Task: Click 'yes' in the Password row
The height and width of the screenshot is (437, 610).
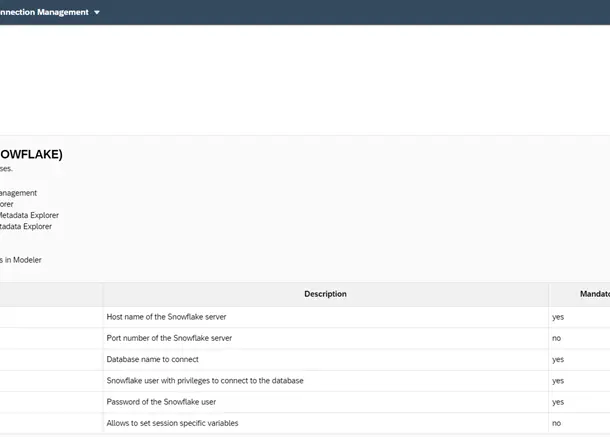Action: coord(558,402)
